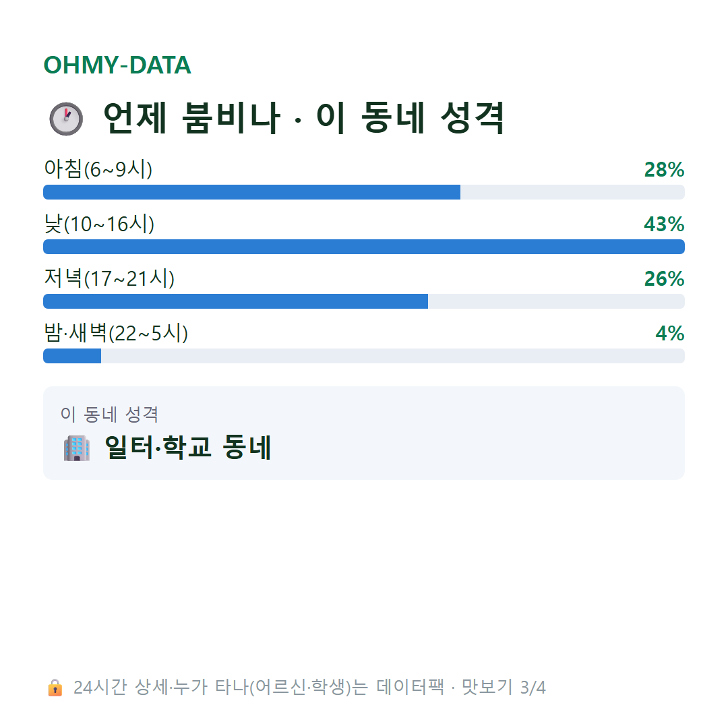Click the 아침 progress bar
The height and width of the screenshot is (728, 728).
[364, 192]
